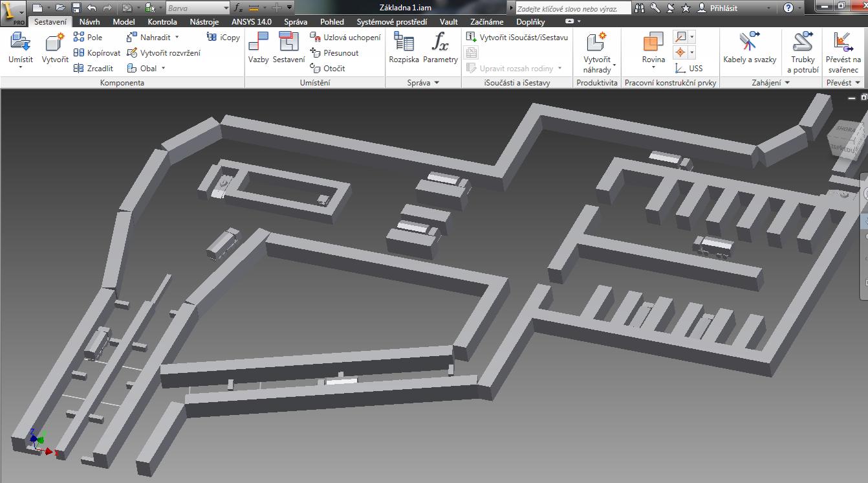Select the Otočit rotate tool

tap(328, 68)
